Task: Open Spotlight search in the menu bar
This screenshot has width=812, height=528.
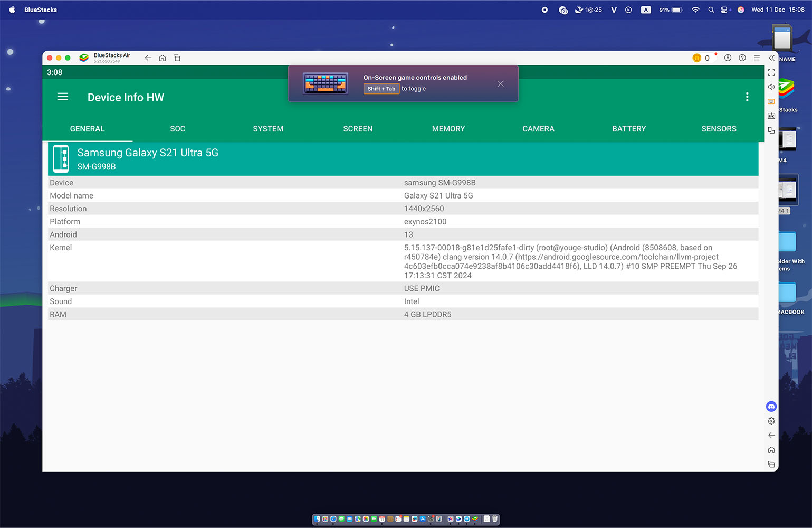Action: [711, 10]
